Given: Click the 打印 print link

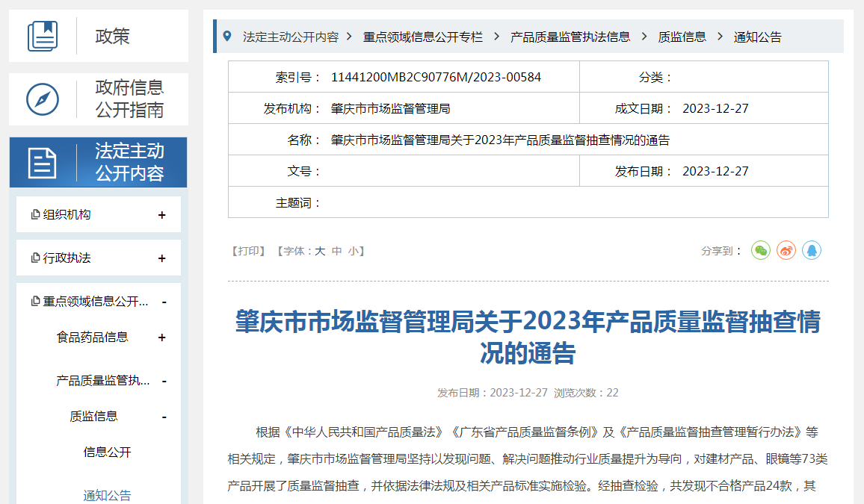Looking at the screenshot, I should tap(248, 251).
